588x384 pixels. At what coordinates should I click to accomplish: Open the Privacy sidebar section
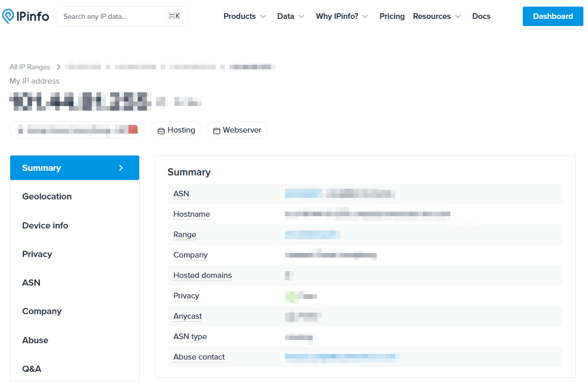37,254
